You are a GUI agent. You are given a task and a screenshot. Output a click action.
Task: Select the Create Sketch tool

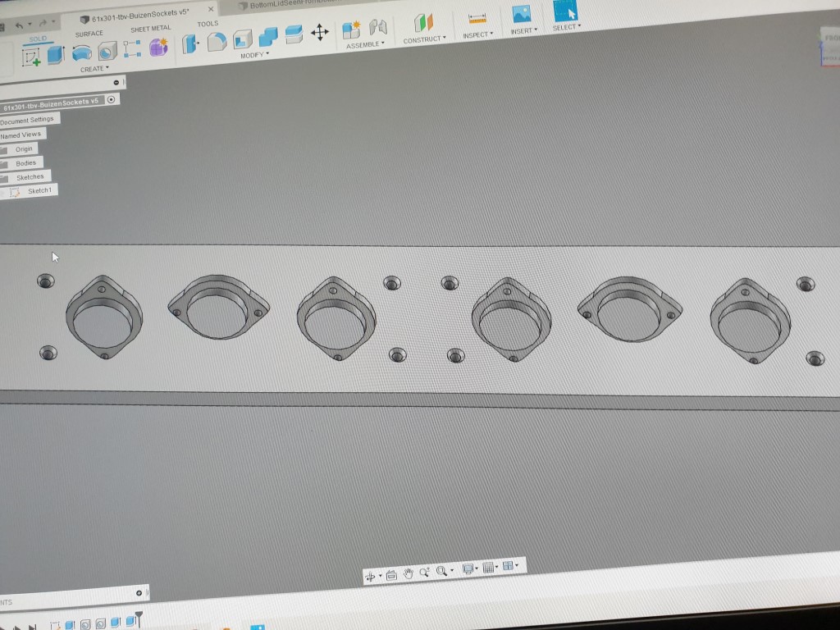click(31, 57)
